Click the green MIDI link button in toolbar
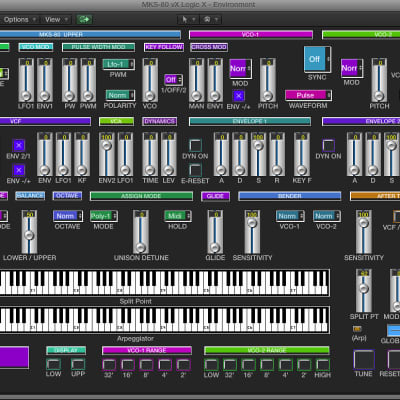Image resolution: width=400 pixels, height=400 pixels. [84, 19]
